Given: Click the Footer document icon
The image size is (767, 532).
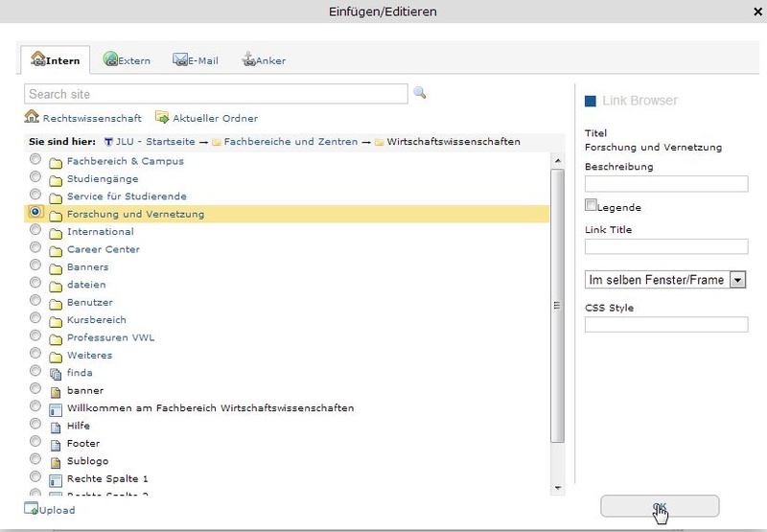Looking at the screenshot, I should point(56,445).
